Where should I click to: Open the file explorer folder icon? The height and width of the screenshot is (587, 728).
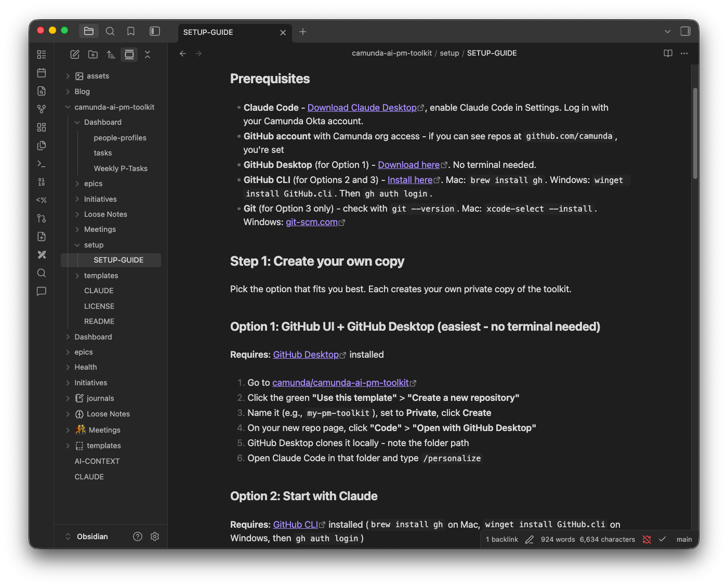click(89, 31)
